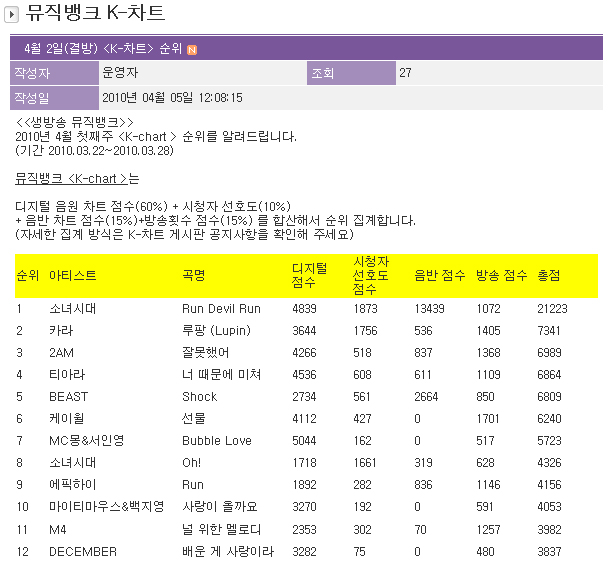Viewport: 611px width, 562px height.
Task: Click the 순위 column header
Action: [x=28, y=275]
